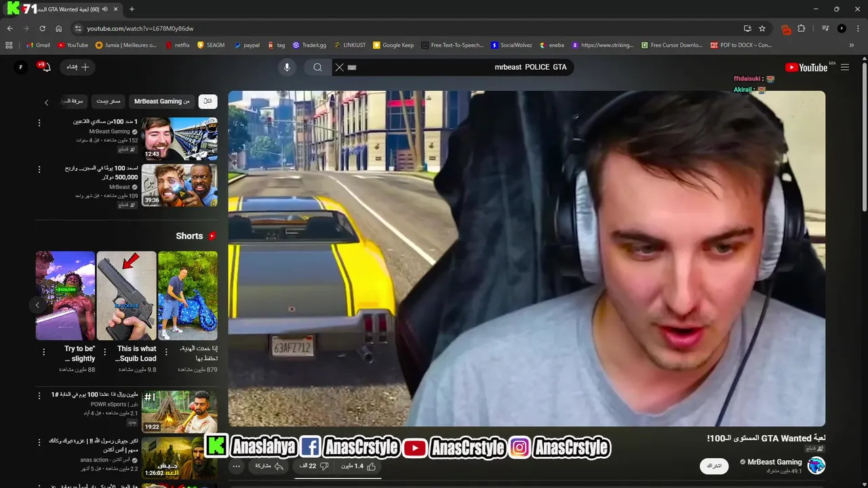Open the 19:22 POWR eSports video thumbnail
The height and width of the screenshot is (488, 868).
[180, 411]
